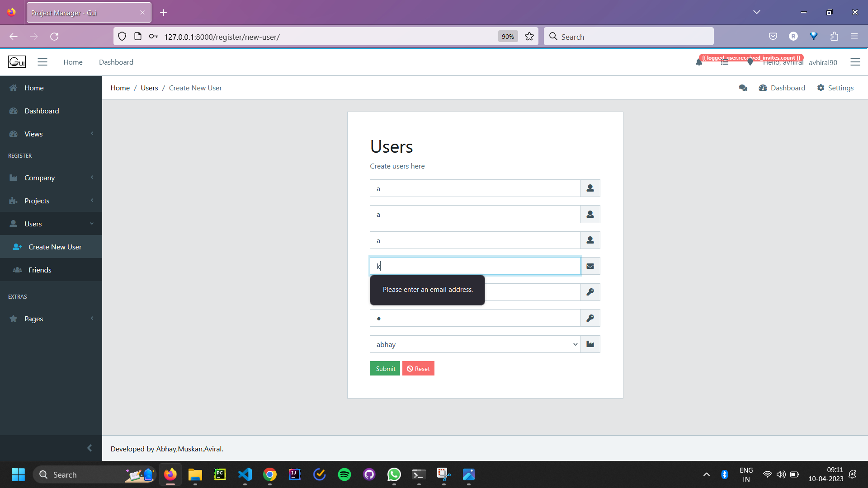Open Settings via the gear icon
Viewport: 868px width, 488px height.
click(x=821, y=88)
